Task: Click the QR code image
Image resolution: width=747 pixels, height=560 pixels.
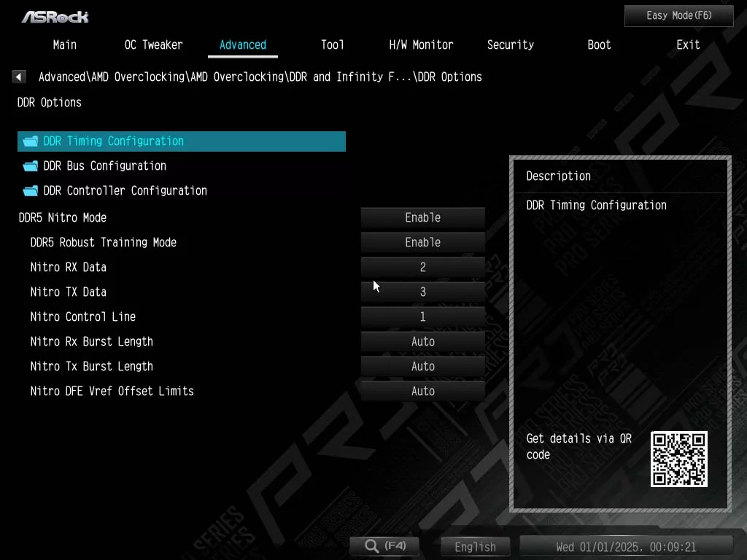Action: [678, 459]
